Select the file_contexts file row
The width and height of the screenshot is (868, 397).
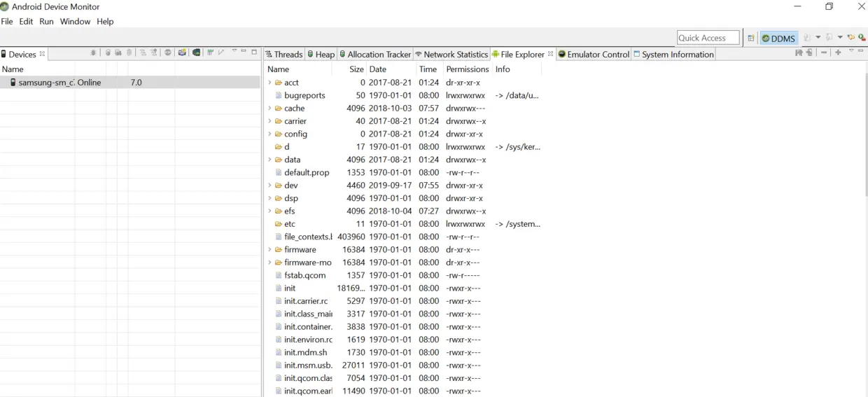click(308, 237)
